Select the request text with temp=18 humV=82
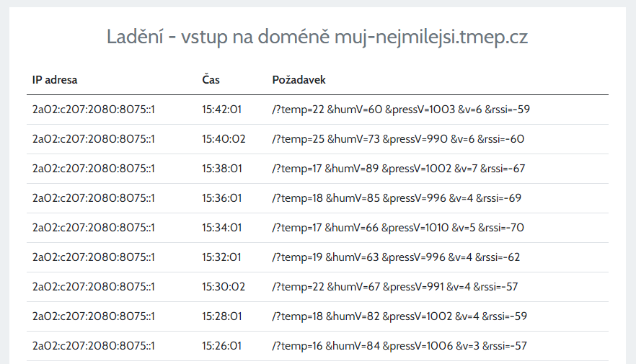636x364 pixels. coord(399,316)
